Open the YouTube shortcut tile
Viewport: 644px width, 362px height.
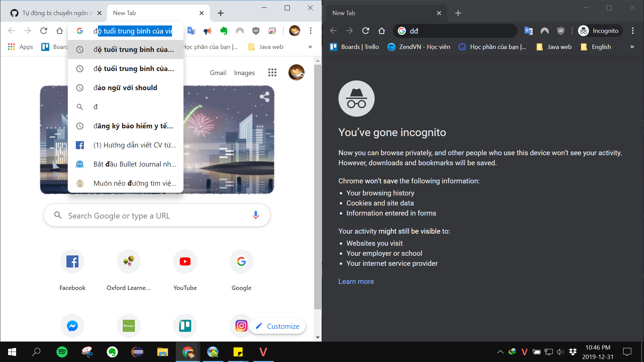coord(185,261)
